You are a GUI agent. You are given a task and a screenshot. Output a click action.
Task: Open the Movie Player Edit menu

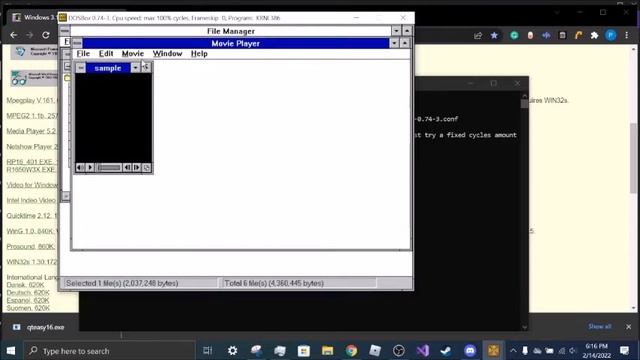(x=106, y=53)
